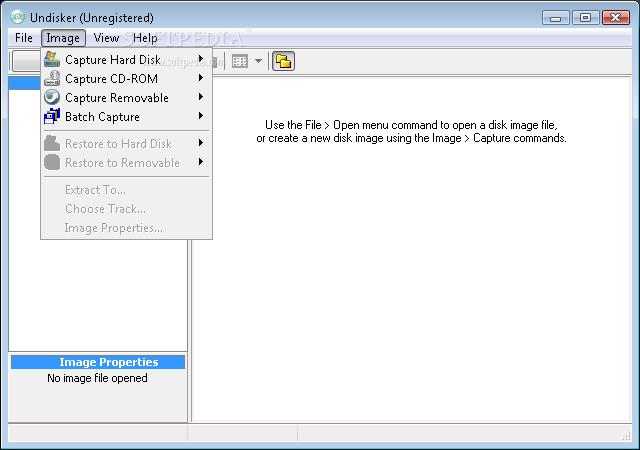Open the File menu
The width and height of the screenshot is (640, 450).
24,38
